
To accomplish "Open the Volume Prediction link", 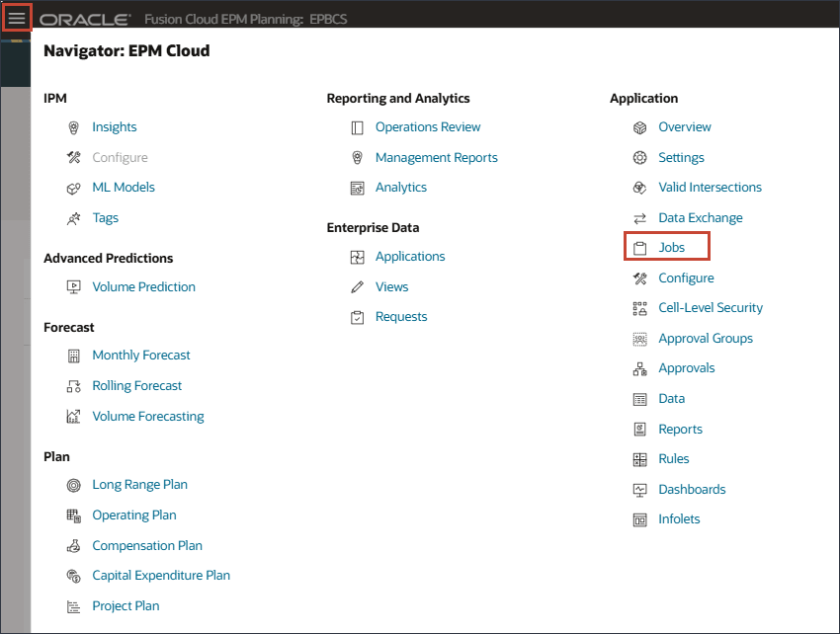I will [x=143, y=287].
